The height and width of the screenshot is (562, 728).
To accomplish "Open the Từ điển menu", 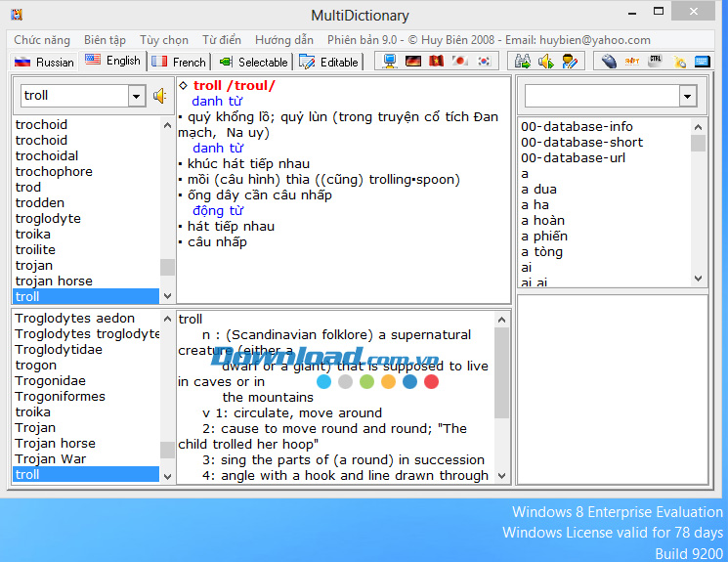I will (222, 40).
